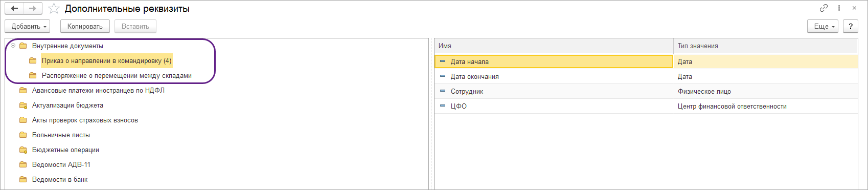
Task: Select the Больничные листы row
Action: click(x=216, y=135)
